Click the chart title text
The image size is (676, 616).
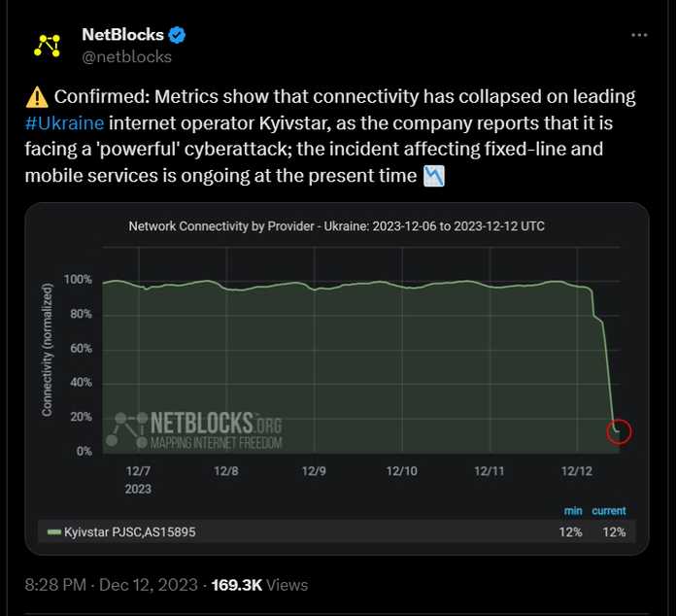(336, 226)
